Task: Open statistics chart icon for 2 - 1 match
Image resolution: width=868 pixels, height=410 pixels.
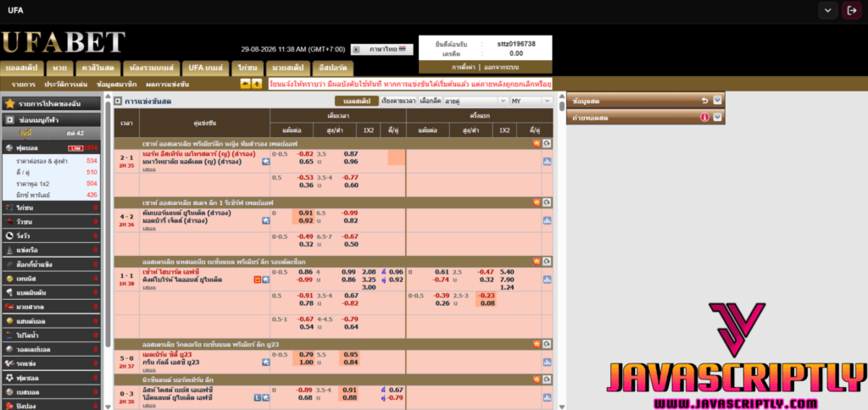Action: [x=547, y=162]
